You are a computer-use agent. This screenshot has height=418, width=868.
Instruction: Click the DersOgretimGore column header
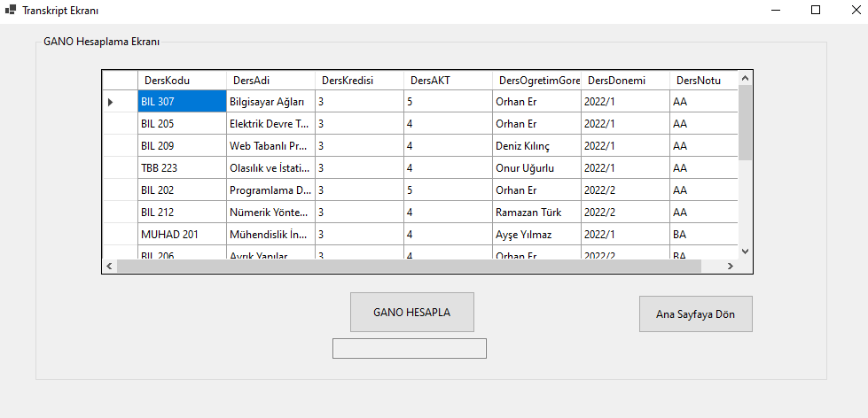pyautogui.click(x=536, y=81)
